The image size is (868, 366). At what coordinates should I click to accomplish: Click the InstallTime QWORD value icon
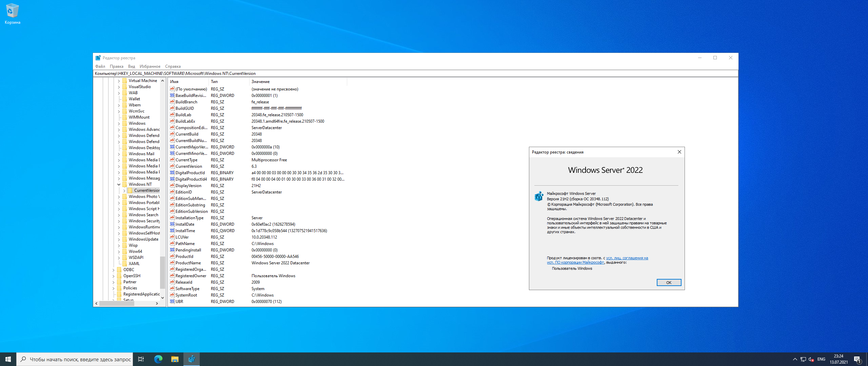pyautogui.click(x=172, y=231)
